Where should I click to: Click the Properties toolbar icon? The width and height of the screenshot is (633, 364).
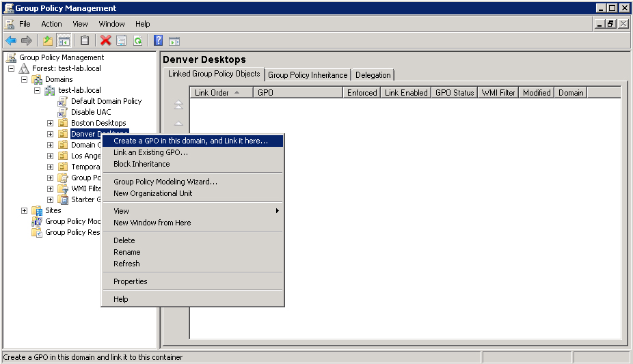(121, 41)
